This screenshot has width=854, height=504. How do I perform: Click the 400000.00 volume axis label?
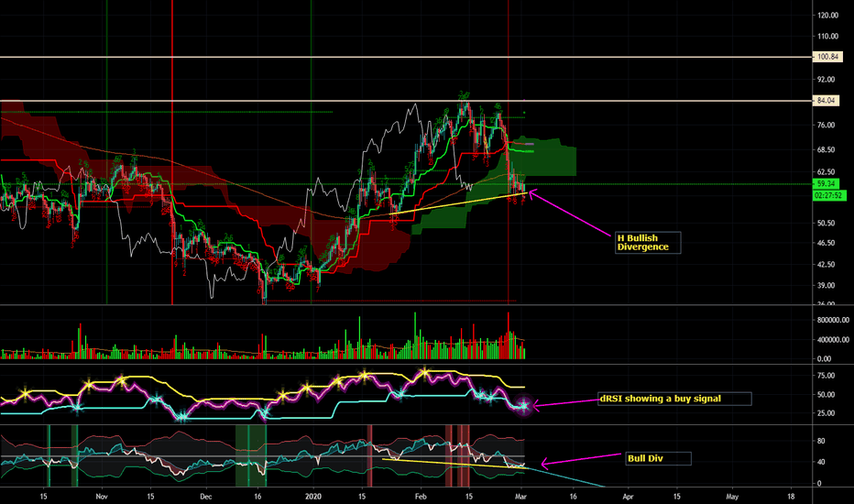coord(833,340)
